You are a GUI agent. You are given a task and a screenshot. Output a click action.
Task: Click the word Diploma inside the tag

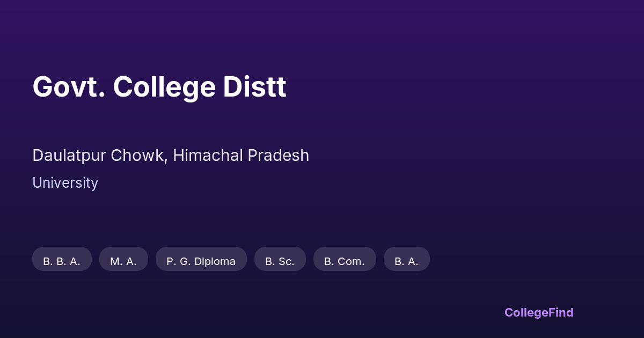[215, 261]
